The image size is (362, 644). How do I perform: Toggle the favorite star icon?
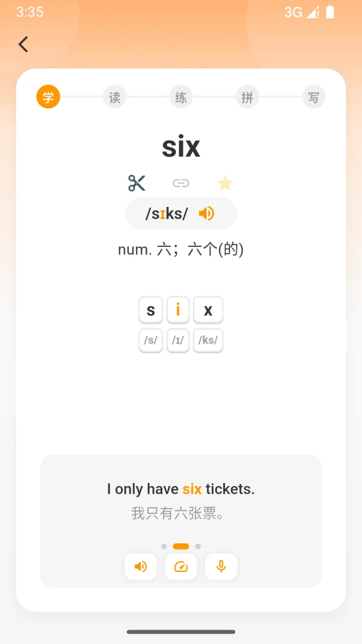click(225, 183)
